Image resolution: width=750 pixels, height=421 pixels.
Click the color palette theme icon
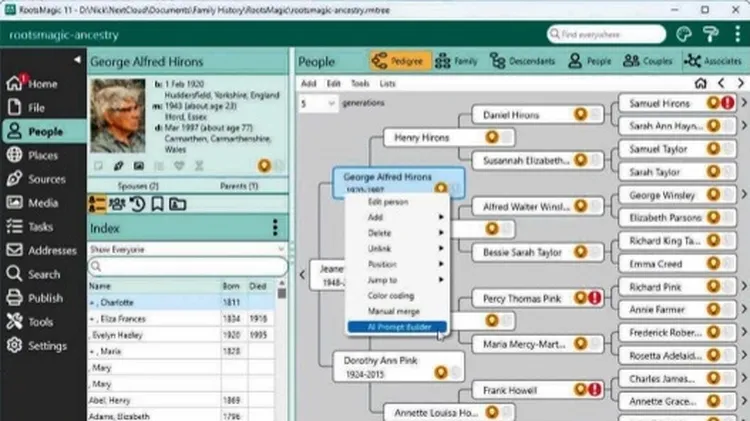(685, 34)
